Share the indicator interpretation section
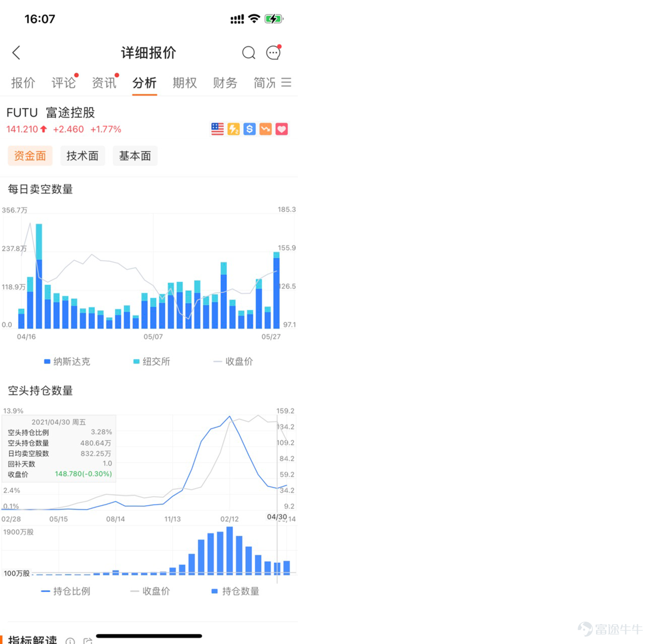The height and width of the screenshot is (644, 651). tap(87, 641)
